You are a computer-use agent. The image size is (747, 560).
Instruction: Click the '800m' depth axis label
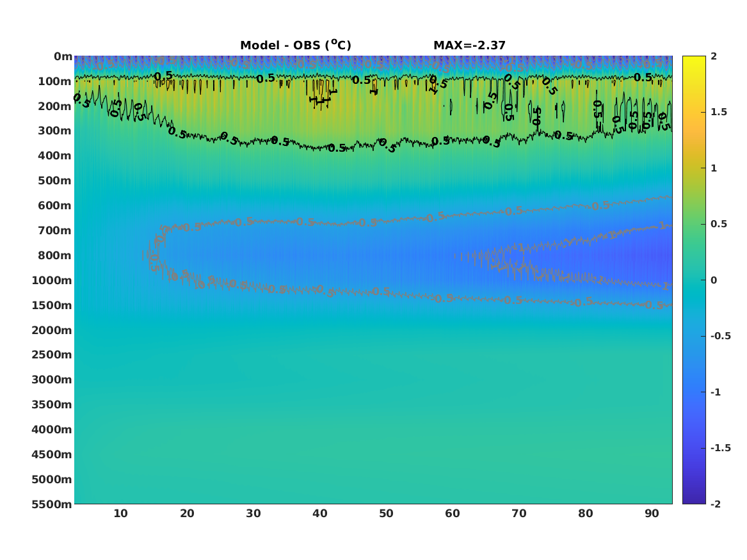pos(55,255)
